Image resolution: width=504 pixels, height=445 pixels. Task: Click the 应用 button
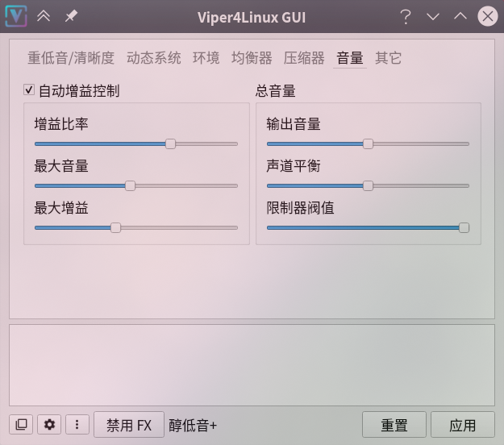coord(463,425)
